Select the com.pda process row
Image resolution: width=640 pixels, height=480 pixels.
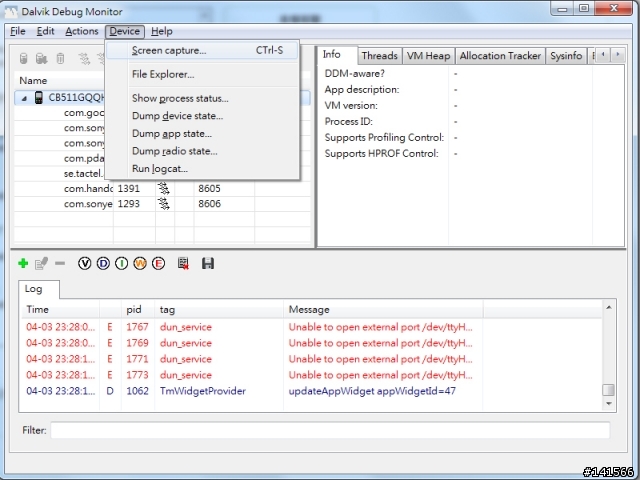(84, 158)
